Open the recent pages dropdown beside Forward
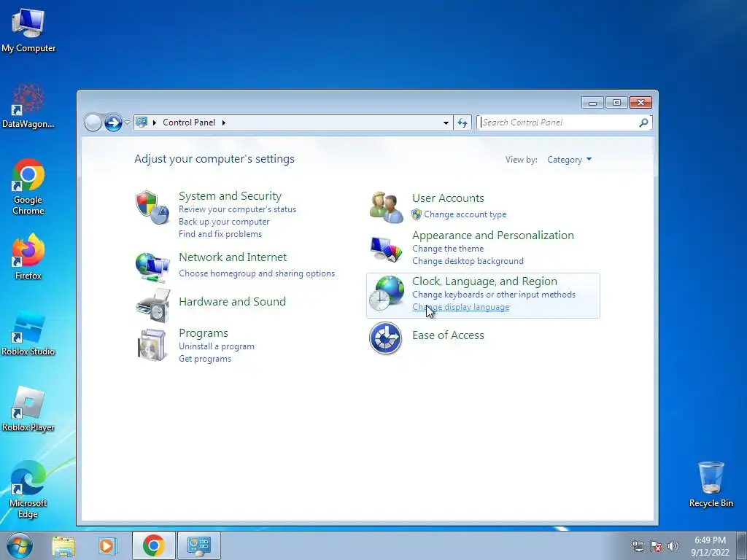 (127, 122)
